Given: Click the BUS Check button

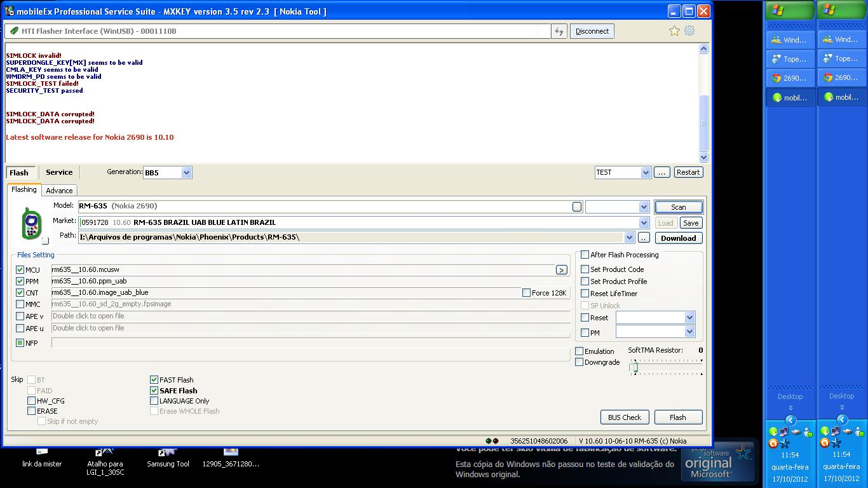Looking at the screenshot, I should pos(625,417).
